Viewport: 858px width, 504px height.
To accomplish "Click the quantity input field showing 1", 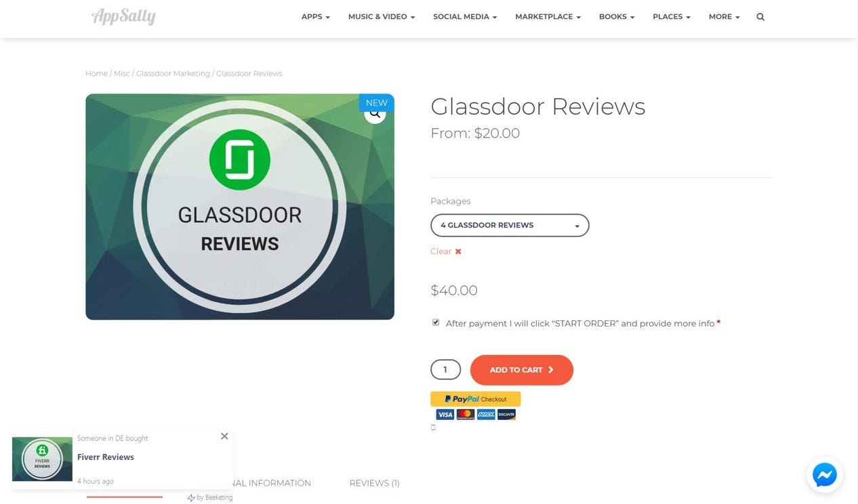I will point(445,369).
